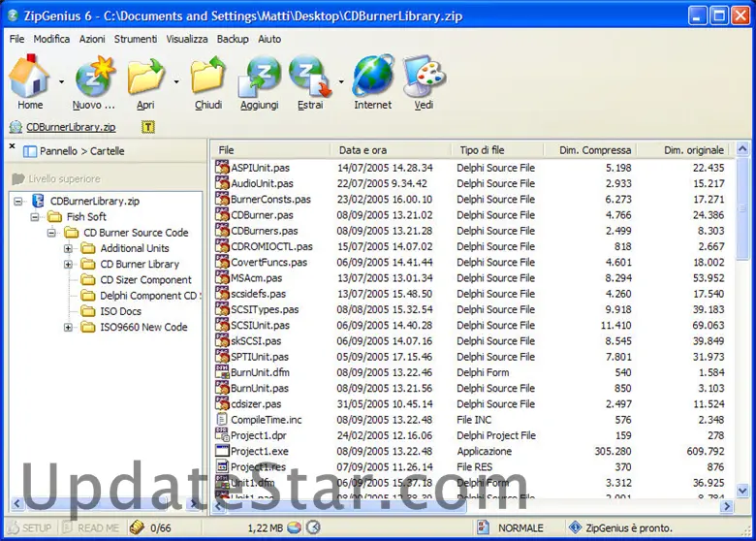Open an archive with Apri icon
This screenshot has width=756, height=541.
click(145, 77)
